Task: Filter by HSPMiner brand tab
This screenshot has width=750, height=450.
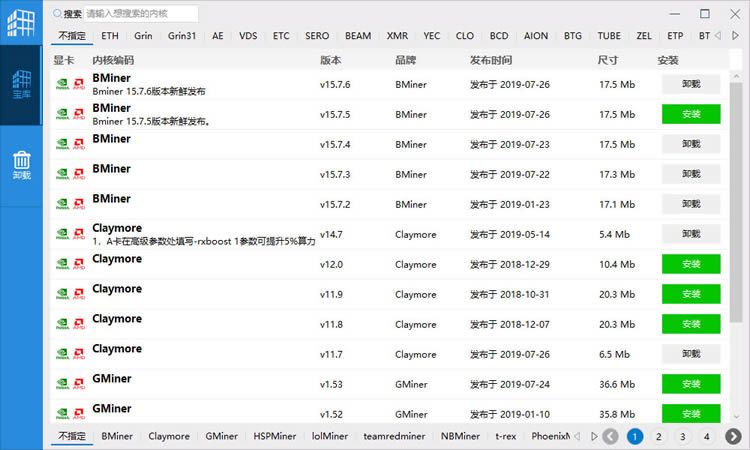Action: [275, 436]
